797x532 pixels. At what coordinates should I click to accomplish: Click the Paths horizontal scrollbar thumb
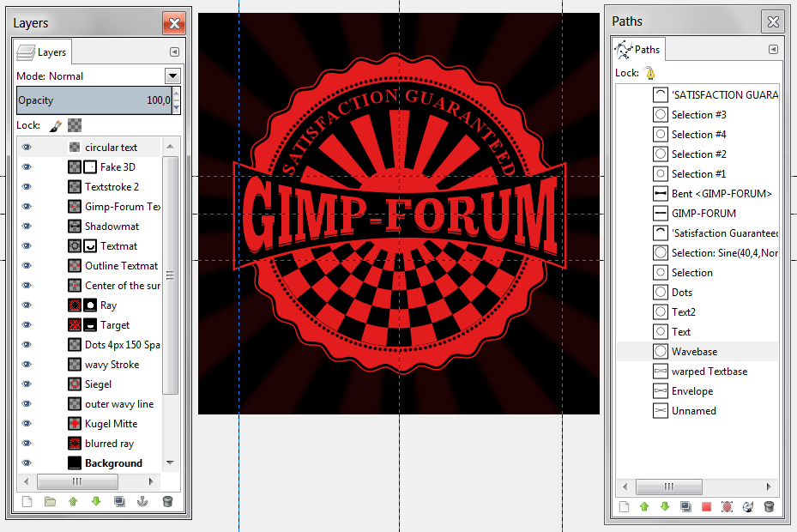[x=669, y=487]
